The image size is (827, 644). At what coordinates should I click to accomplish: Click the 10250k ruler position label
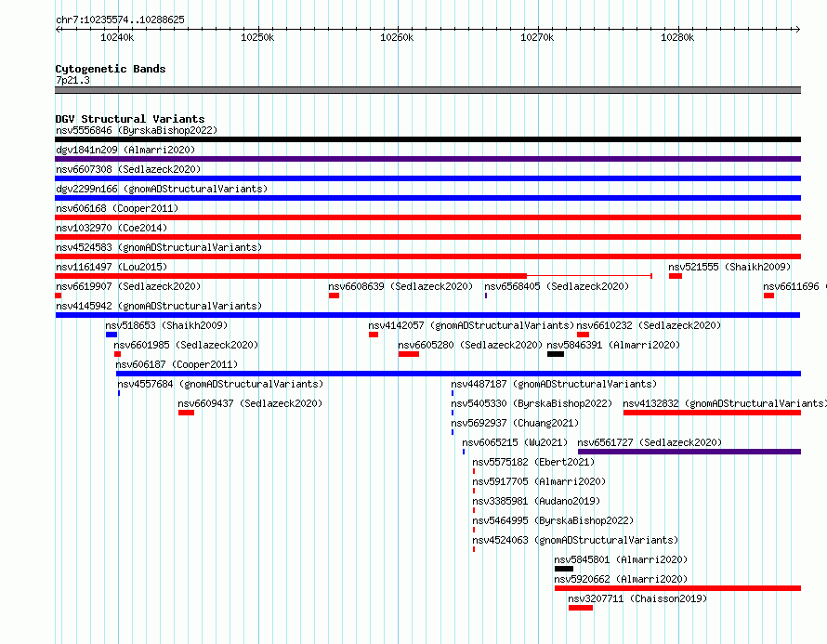(257, 37)
